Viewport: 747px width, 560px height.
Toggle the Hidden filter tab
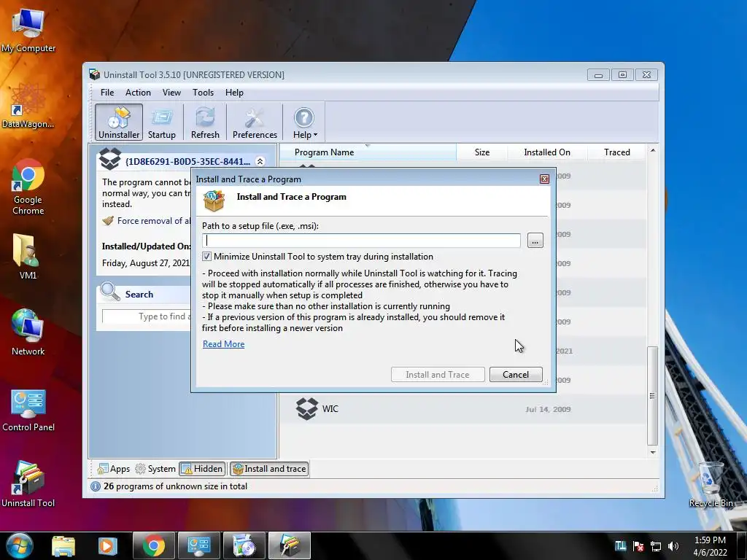(x=202, y=469)
